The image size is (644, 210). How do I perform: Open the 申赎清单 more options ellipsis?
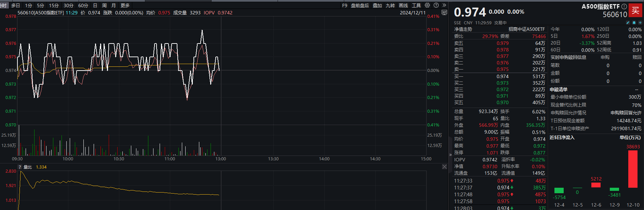[636, 89]
